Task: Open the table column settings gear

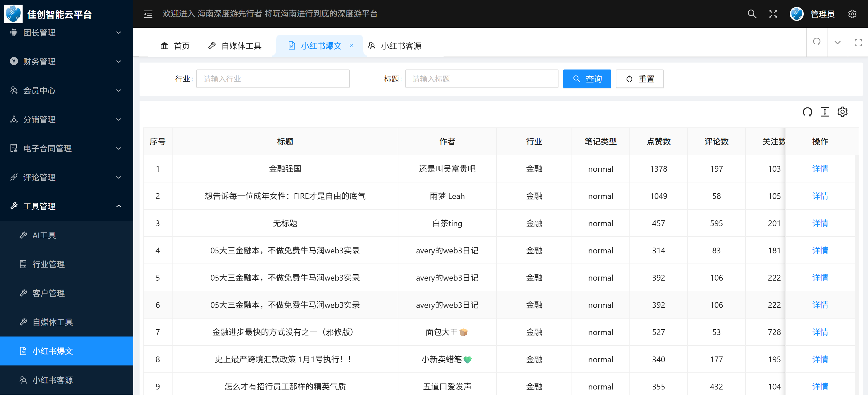Action: coord(843,112)
